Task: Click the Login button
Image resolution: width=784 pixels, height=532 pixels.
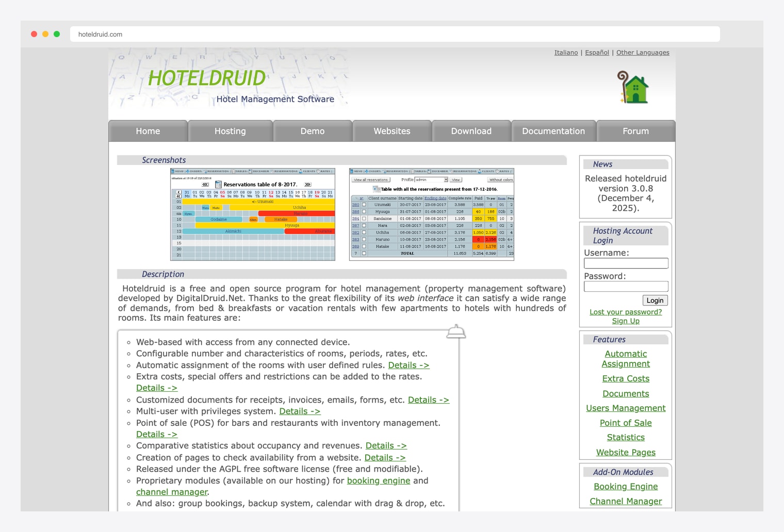Action: (655, 301)
